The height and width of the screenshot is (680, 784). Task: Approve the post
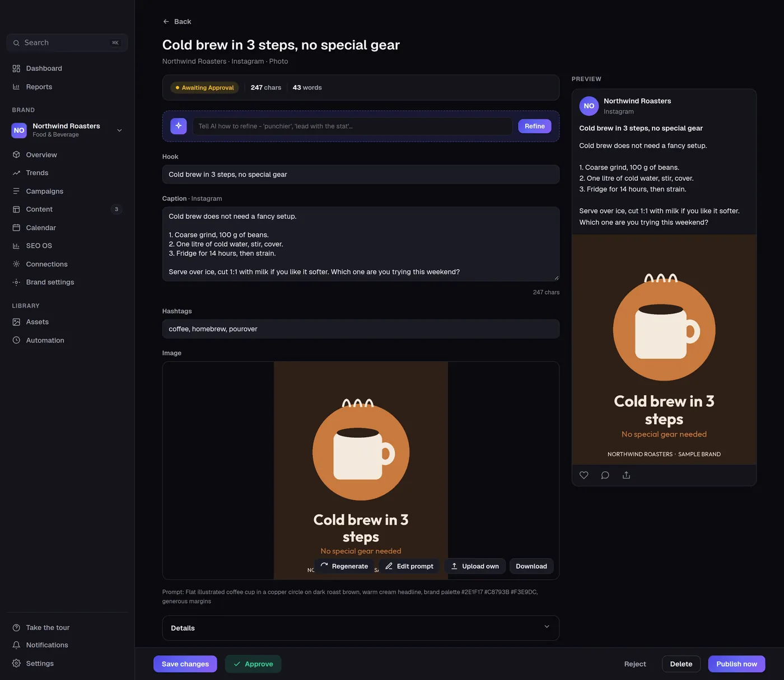coord(253,664)
